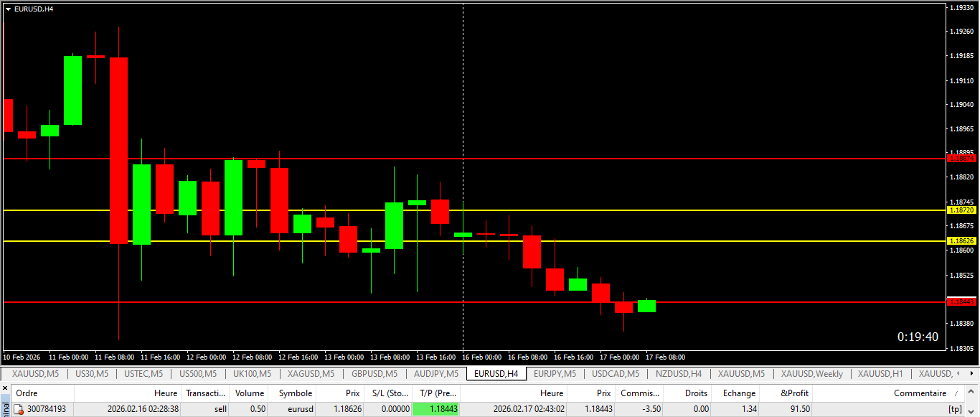Image resolution: width=980 pixels, height=417 pixels.
Task: Open the USTEC,M5 chart tab
Action: tap(143, 374)
